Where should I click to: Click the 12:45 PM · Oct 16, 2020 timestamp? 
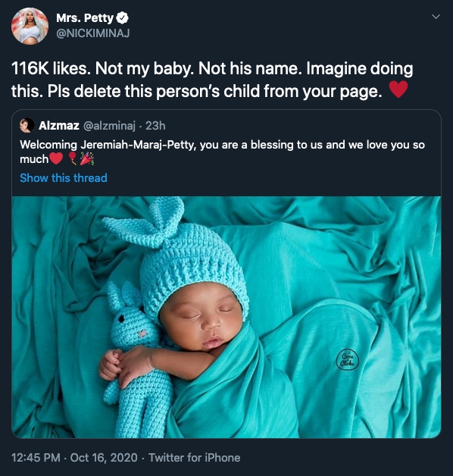click(74, 458)
